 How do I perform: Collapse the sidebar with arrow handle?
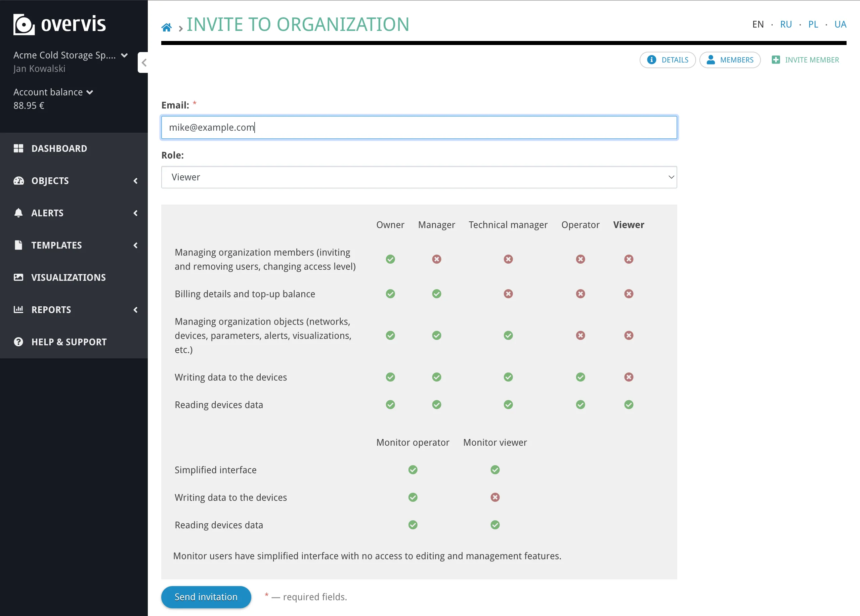[x=143, y=62]
